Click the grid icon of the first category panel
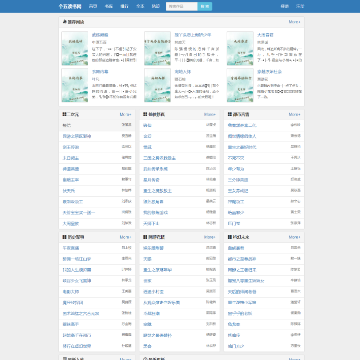360x360 pixels. point(64,114)
